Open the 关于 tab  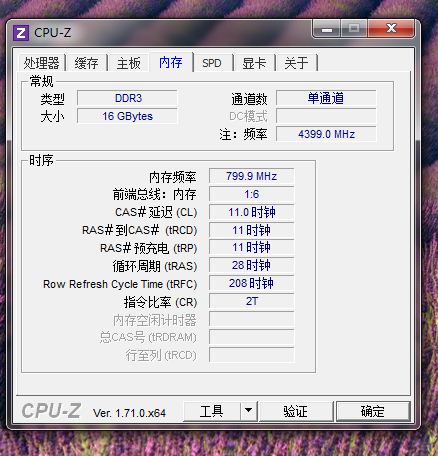[296, 63]
